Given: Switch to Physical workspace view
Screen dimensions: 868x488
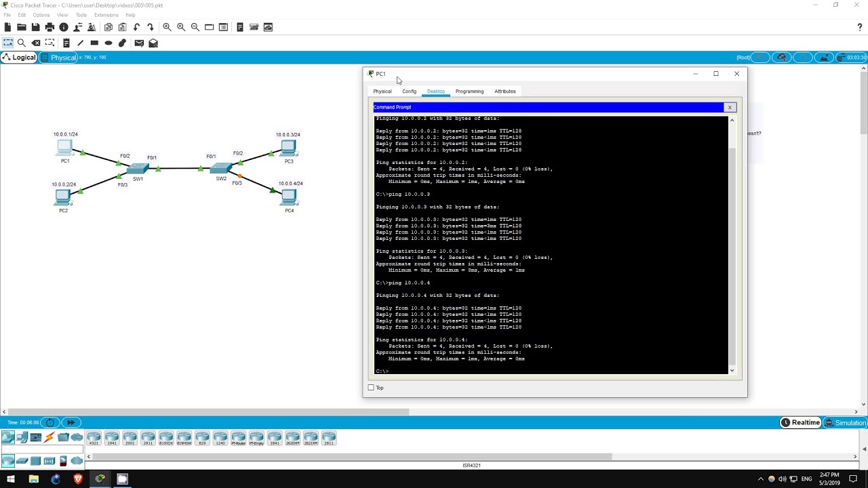Looking at the screenshot, I should [59, 58].
